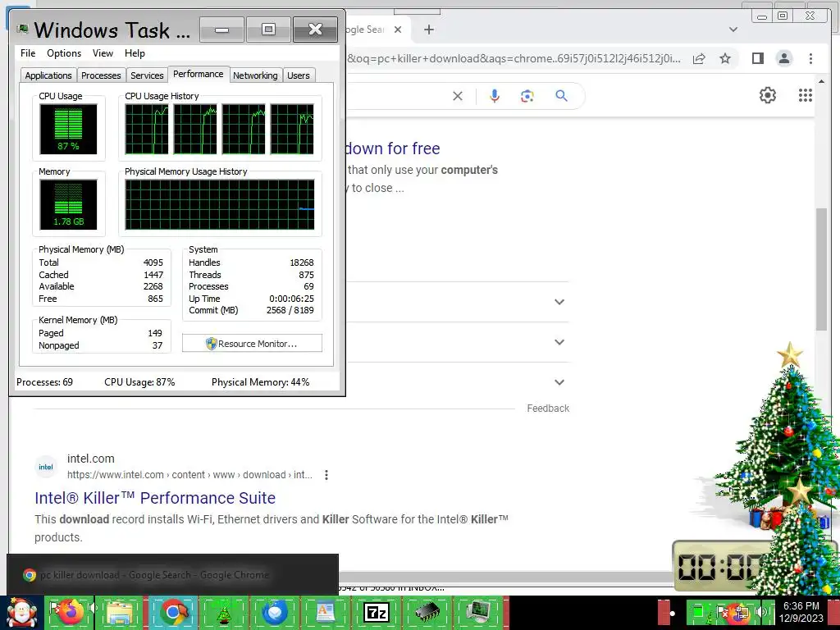Open the View menu in Task Manager
This screenshot has width=840, height=630.
[103, 53]
